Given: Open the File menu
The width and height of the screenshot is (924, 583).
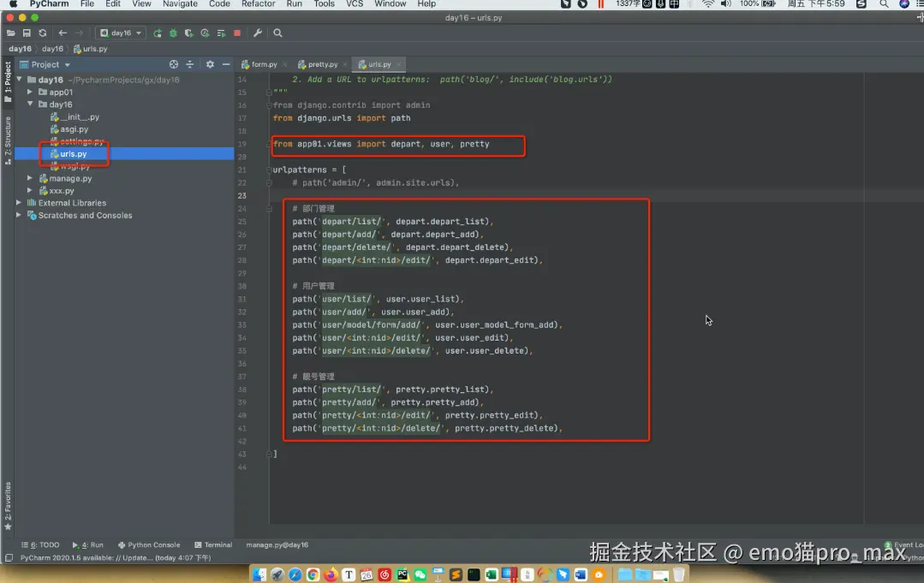Looking at the screenshot, I should 87,3.
